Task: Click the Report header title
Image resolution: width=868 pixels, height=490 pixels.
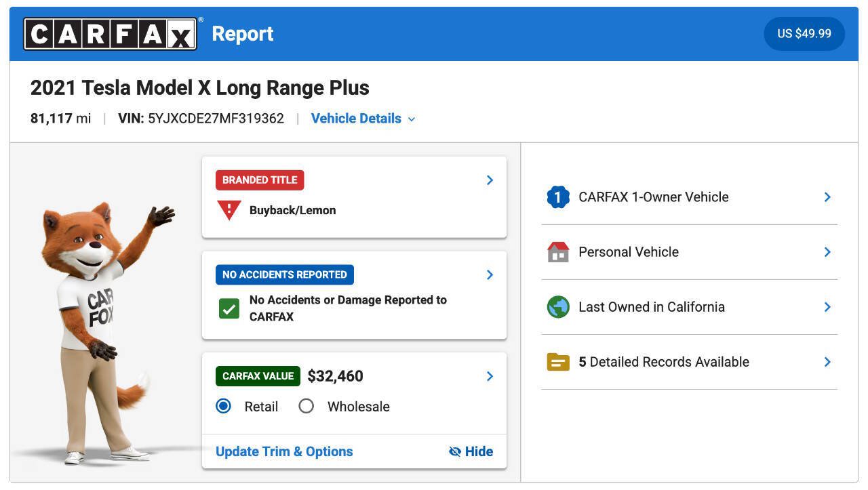Action: tap(243, 34)
